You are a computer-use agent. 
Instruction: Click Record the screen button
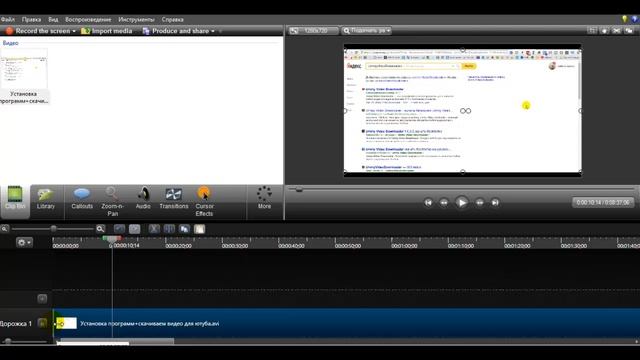(38, 31)
